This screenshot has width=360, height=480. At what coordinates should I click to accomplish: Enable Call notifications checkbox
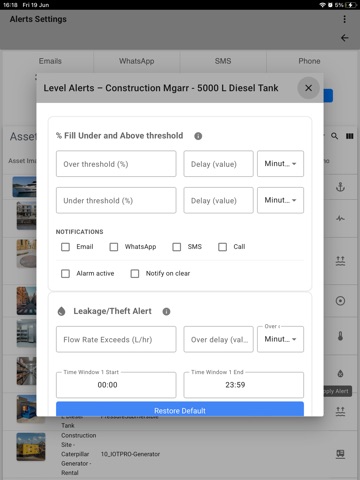(x=222, y=247)
